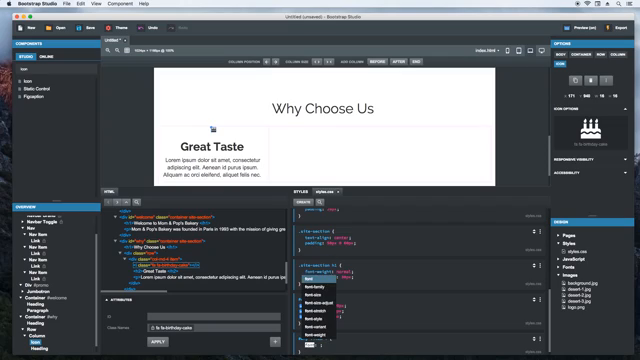Viewport: 640px width, 360px height.
Task: Open Spotlight search in menu bar
Action: pyautogui.click(x=618, y=4)
